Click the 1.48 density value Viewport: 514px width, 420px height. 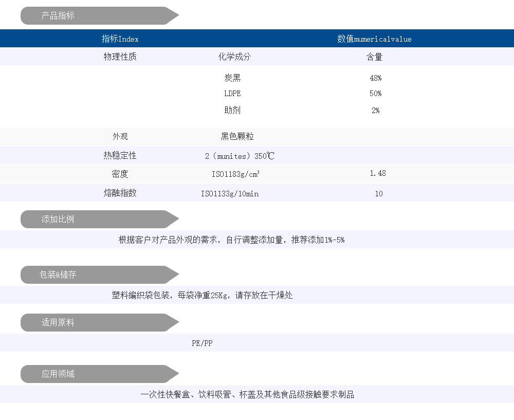[x=378, y=174]
